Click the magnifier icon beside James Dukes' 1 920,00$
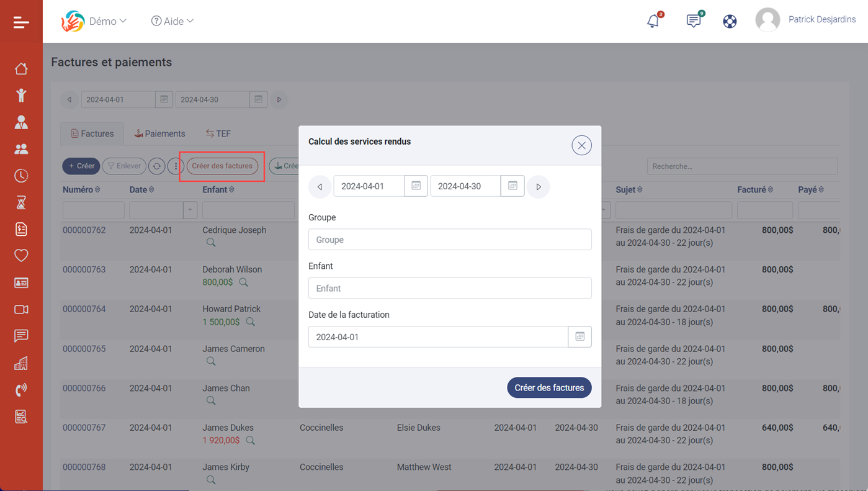 251,441
